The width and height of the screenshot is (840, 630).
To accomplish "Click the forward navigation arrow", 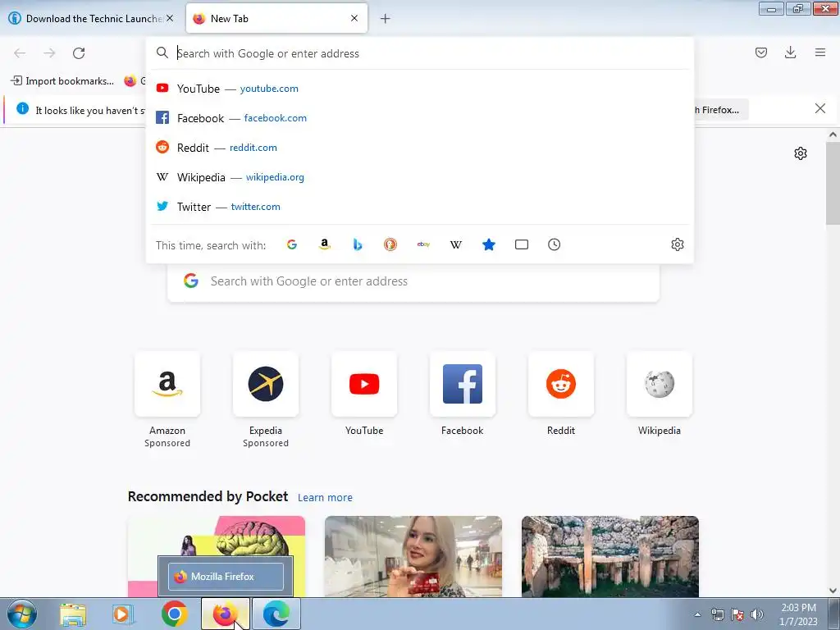I will tap(49, 53).
